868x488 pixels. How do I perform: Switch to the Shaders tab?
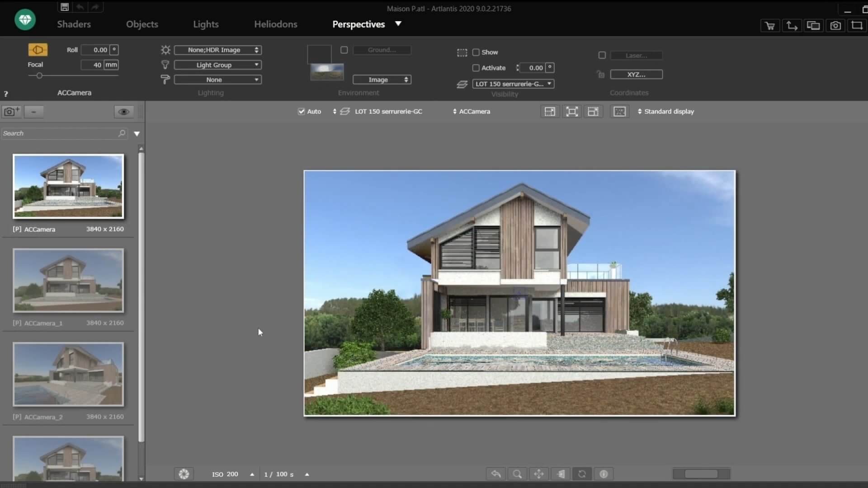(x=74, y=24)
